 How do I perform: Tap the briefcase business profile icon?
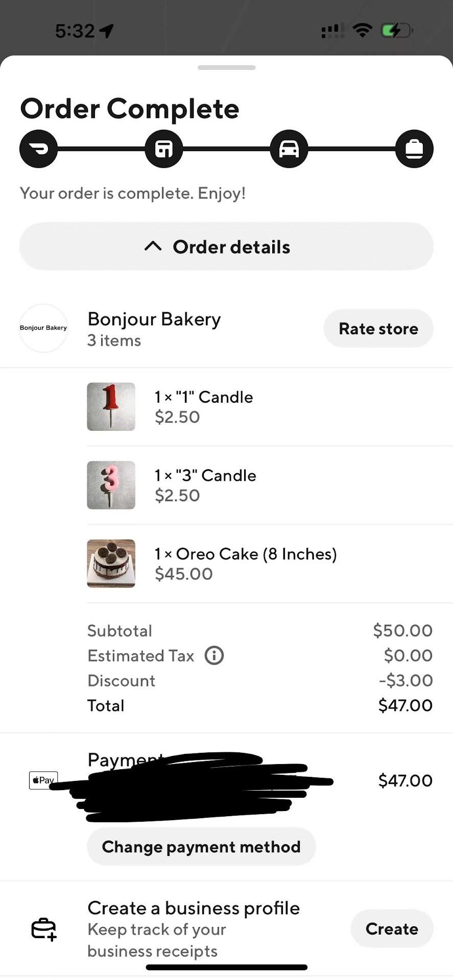point(44,929)
